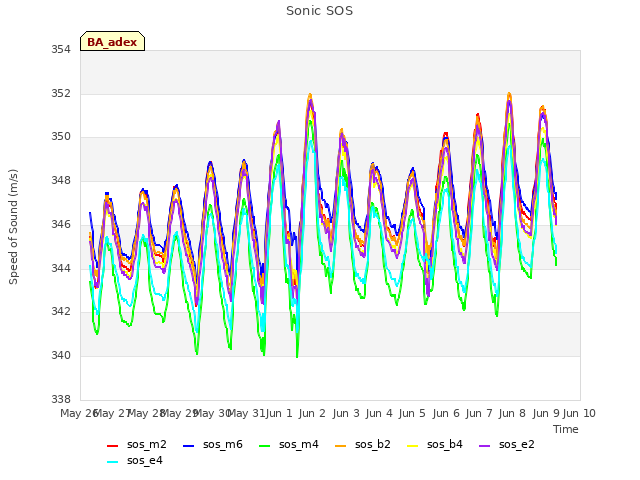Click the yellow sos_b4 legend swatch
640x480 pixels.
[x=412, y=446]
